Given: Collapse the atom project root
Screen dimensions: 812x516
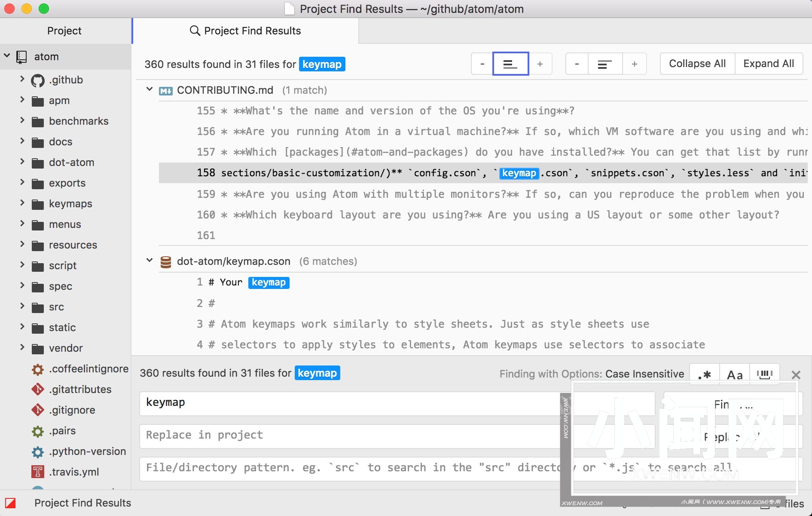Looking at the screenshot, I should (7, 56).
